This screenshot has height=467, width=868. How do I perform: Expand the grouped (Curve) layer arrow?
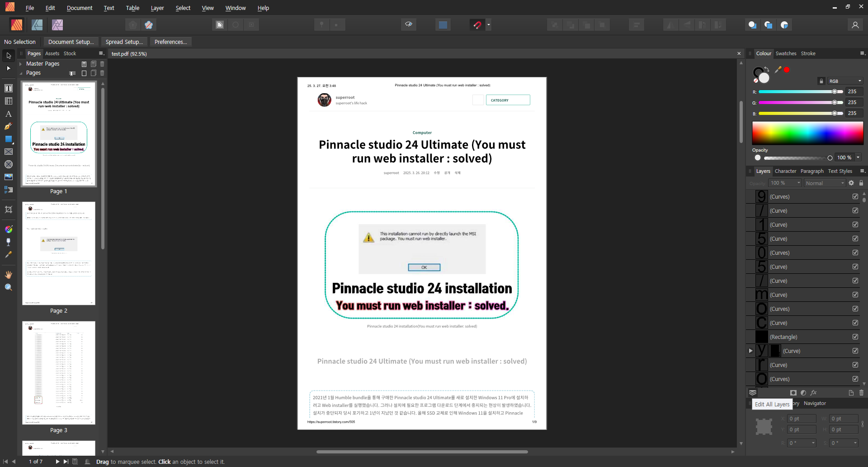click(750, 351)
